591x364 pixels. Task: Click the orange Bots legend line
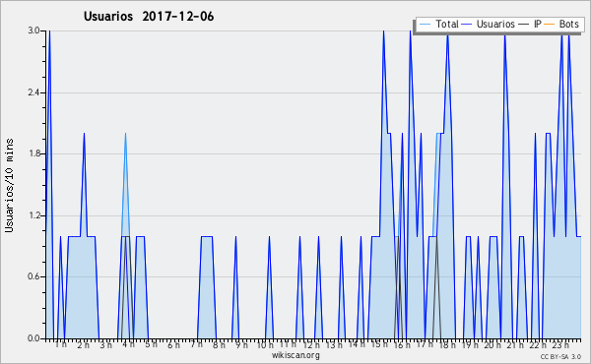pos(550,25)
